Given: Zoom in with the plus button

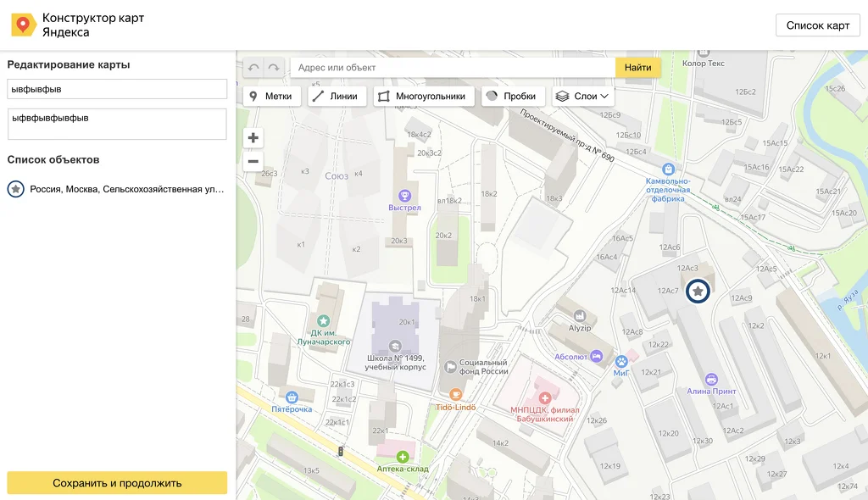Looking at the screenshot, I should (x=253, y=138).
